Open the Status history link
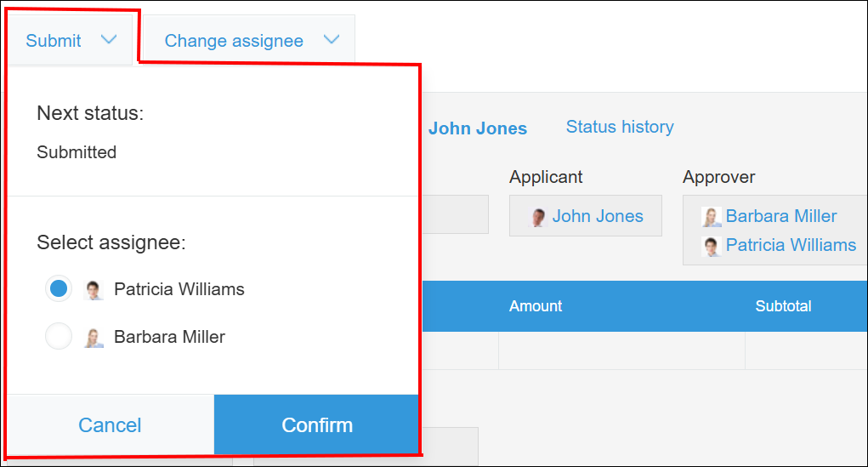The height and width of the screenshot is (467, 868). [620, 127]
